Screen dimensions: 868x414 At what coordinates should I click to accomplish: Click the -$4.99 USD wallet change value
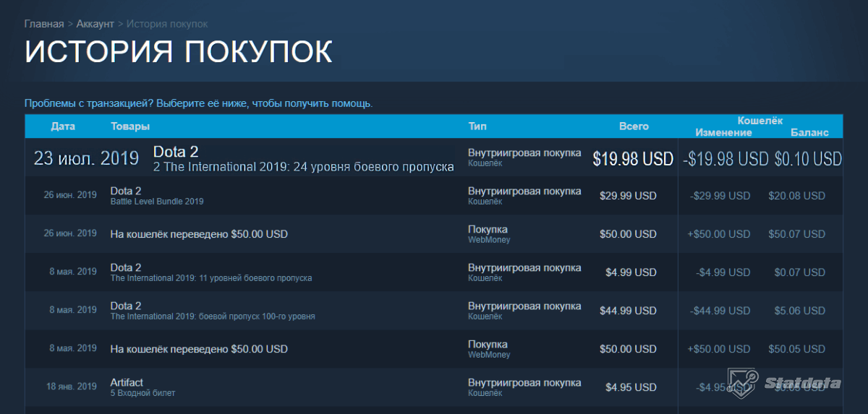(723, 272)
